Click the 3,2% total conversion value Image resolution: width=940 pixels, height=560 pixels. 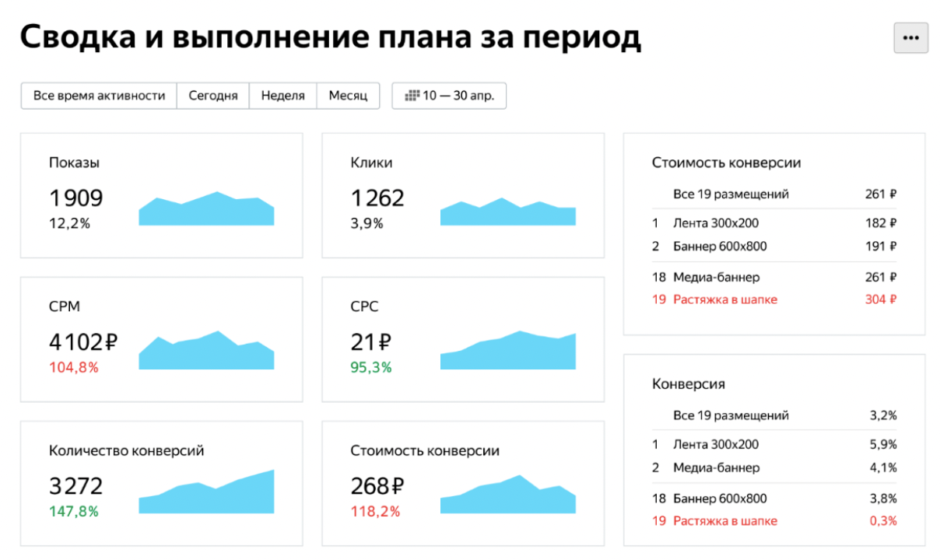pyautogui.click(x=883, y=416)
